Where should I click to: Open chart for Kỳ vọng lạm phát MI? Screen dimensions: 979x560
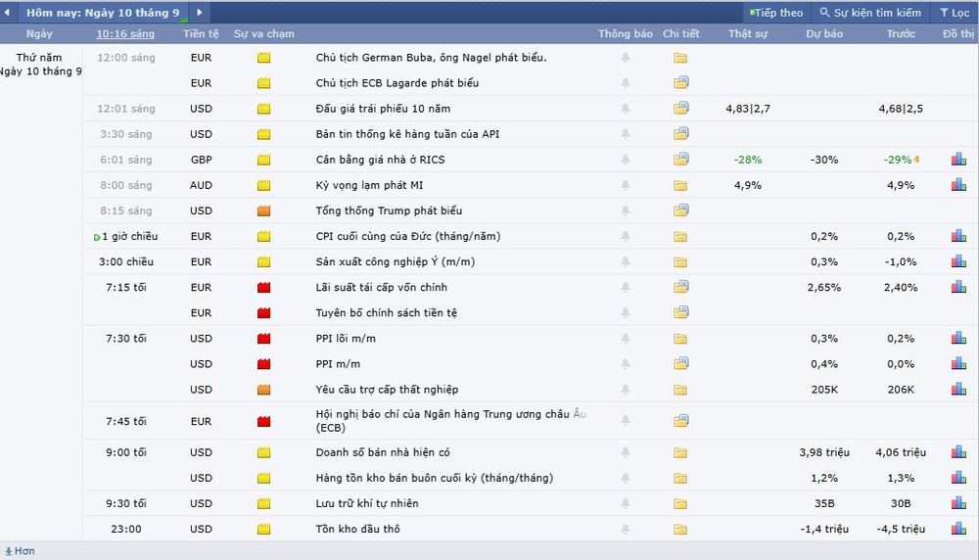[x=959, y=185]
